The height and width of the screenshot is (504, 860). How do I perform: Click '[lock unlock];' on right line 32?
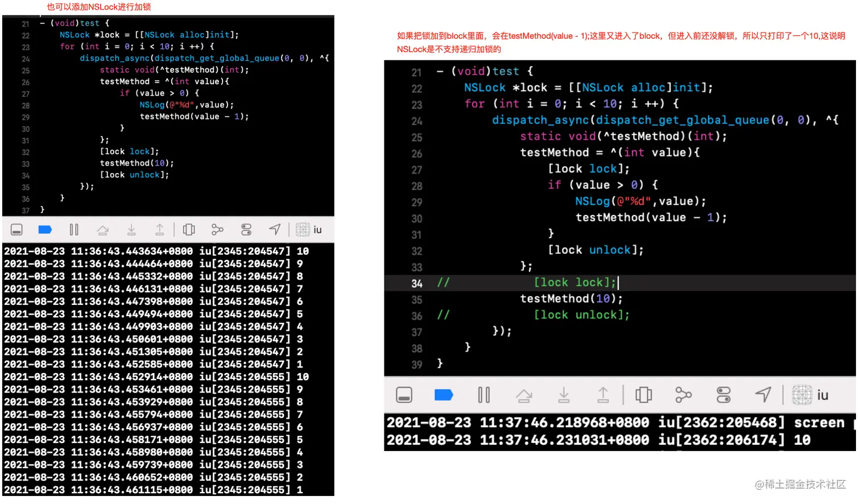[x=596, y=250]
